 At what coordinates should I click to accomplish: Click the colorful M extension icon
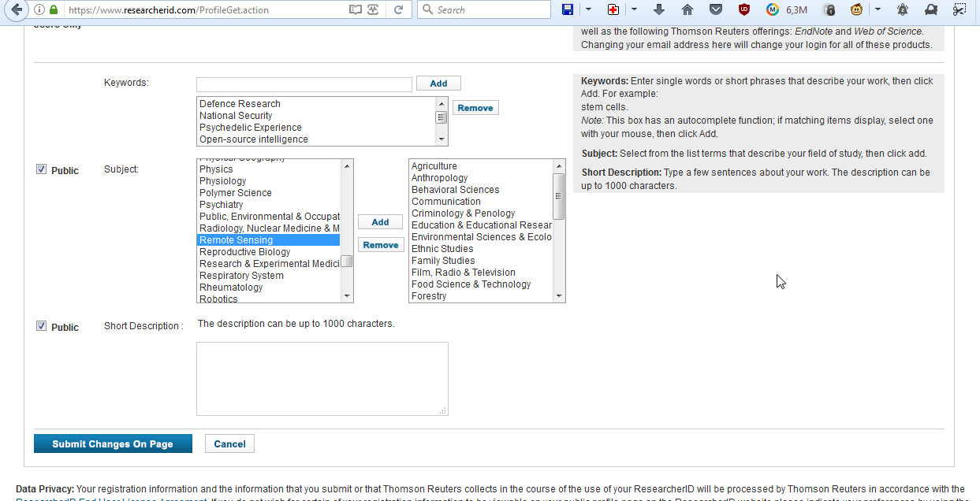tap(773, 9)
